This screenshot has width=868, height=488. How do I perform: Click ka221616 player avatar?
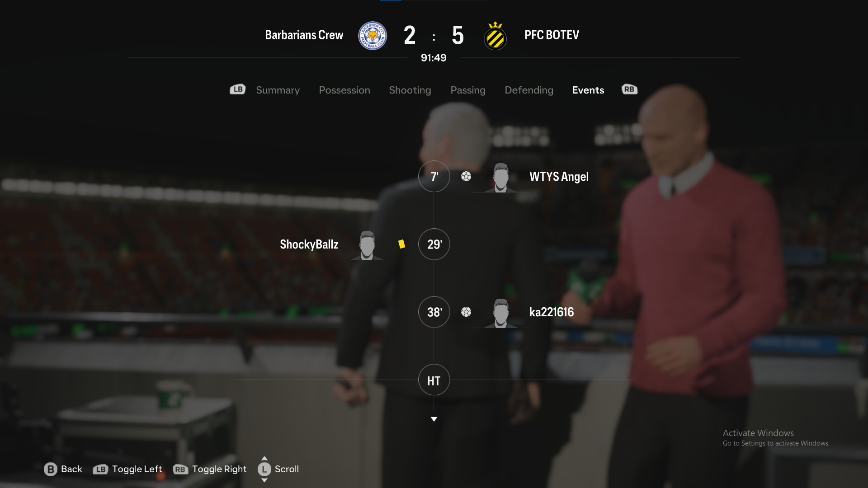point(500,313)
